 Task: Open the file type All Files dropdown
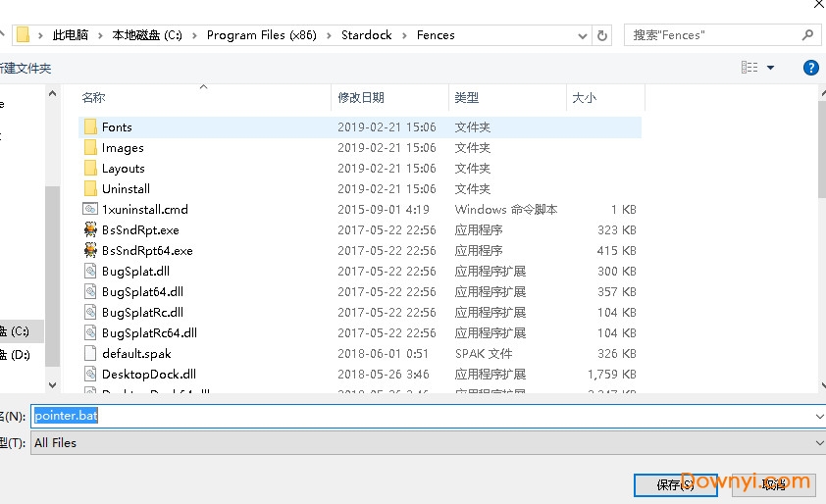(x=819, y=443)
